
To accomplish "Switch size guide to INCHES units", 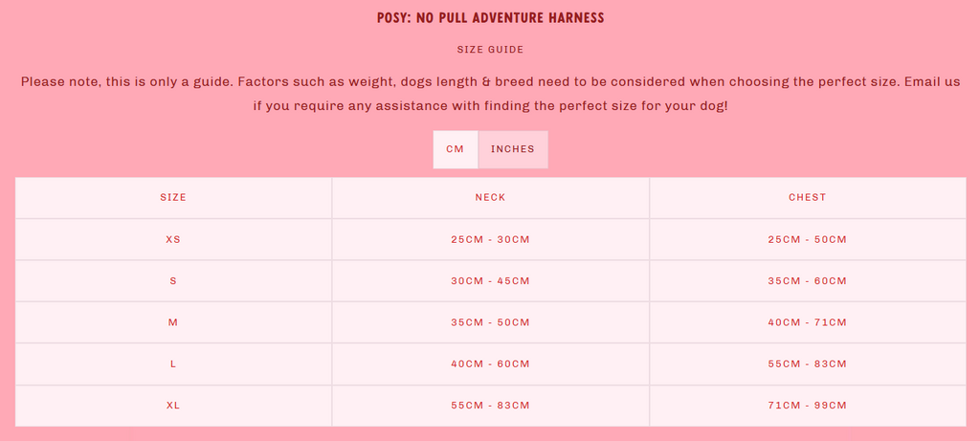I will (513, 149).
